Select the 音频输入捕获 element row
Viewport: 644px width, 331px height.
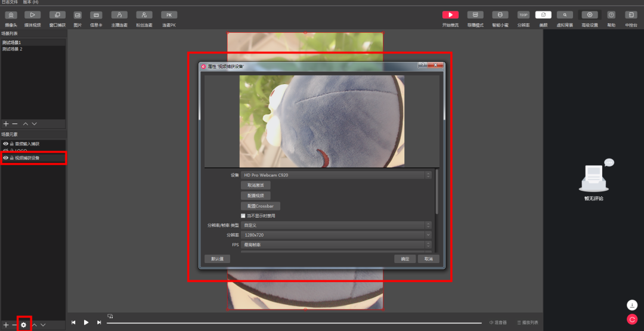[x=33, y=144]
